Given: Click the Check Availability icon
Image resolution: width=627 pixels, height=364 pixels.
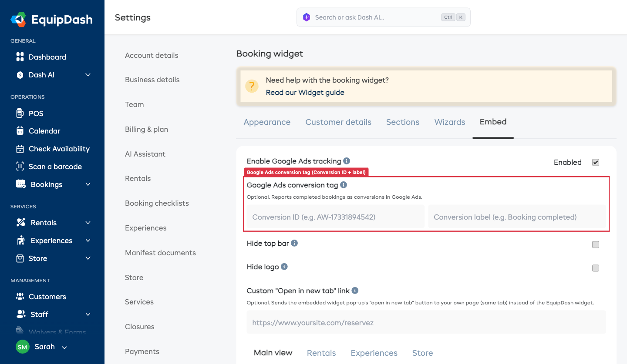Looking at the screenshot, I should 20,149.
